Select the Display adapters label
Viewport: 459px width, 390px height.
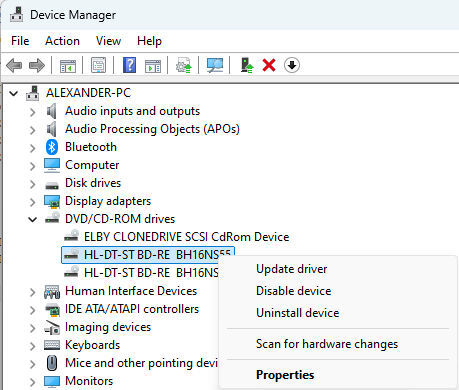point(108,201)
